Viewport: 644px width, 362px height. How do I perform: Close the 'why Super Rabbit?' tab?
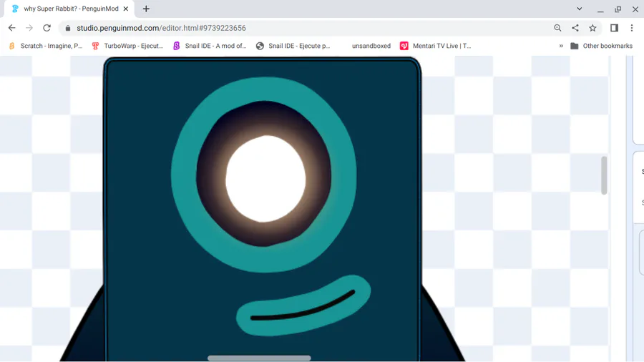126,9
